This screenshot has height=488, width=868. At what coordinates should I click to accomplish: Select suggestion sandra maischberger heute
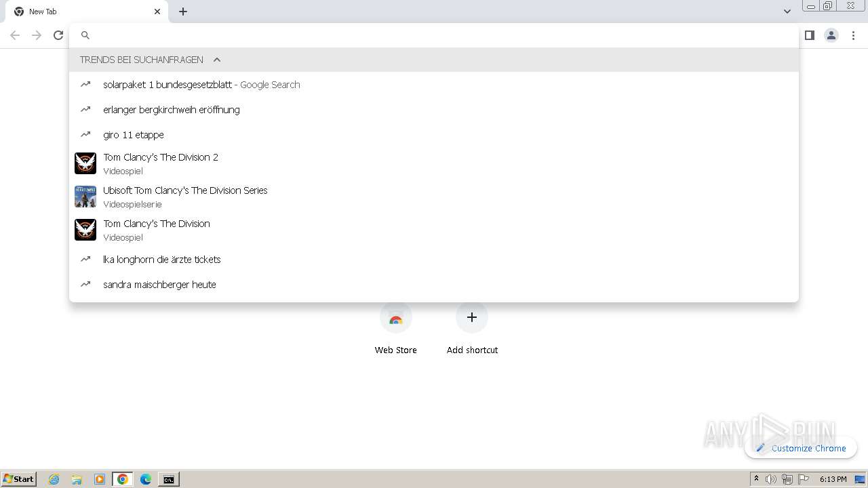(434, 285)
